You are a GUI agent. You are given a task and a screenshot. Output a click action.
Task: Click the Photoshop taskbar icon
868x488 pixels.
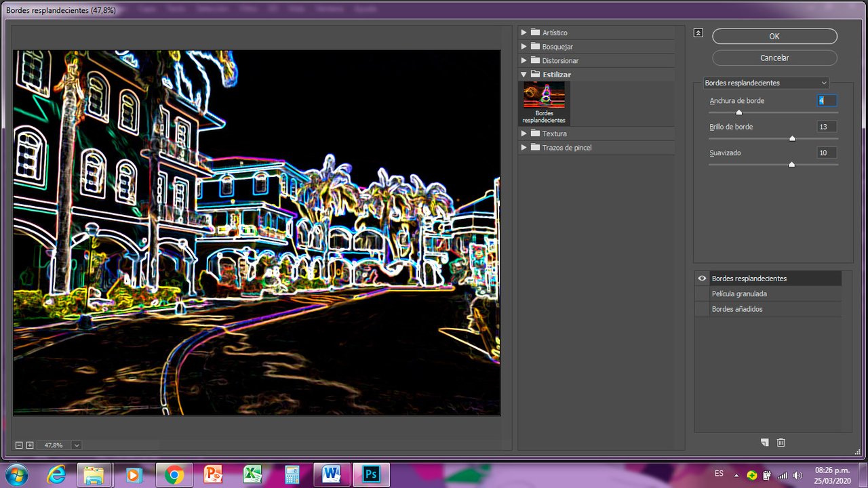371,475
